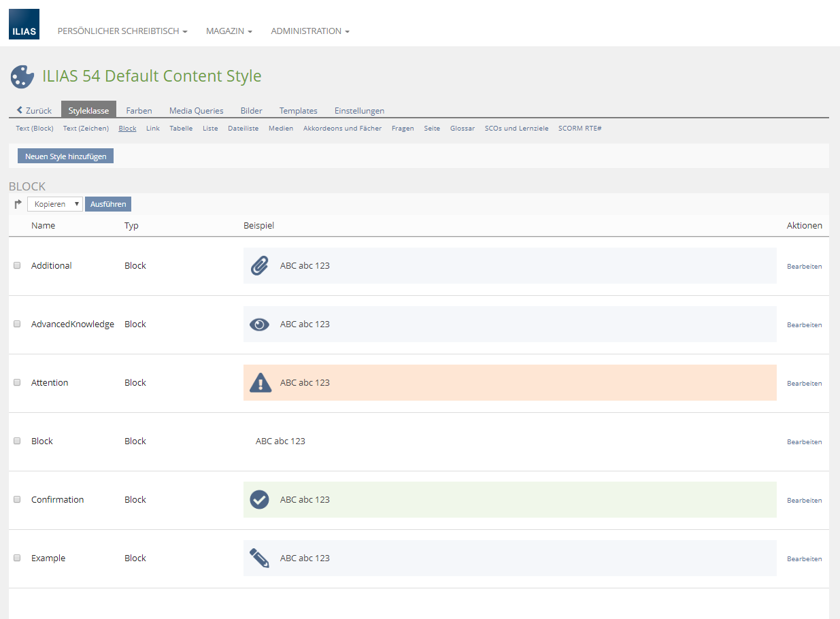The width and height of the screenshot is (840, 619).
Task: Click the eye icon in AdvancedKnowledge example
Action: coord(259,324)
